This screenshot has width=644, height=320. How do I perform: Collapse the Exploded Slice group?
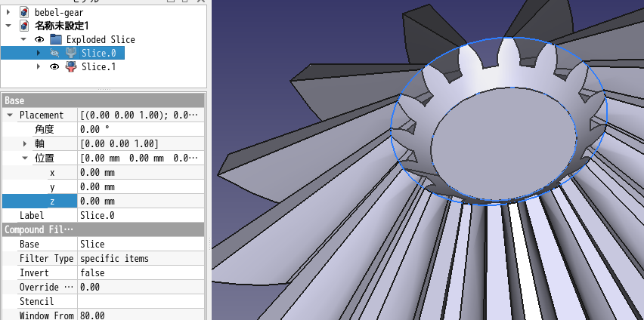click(23, 39)
